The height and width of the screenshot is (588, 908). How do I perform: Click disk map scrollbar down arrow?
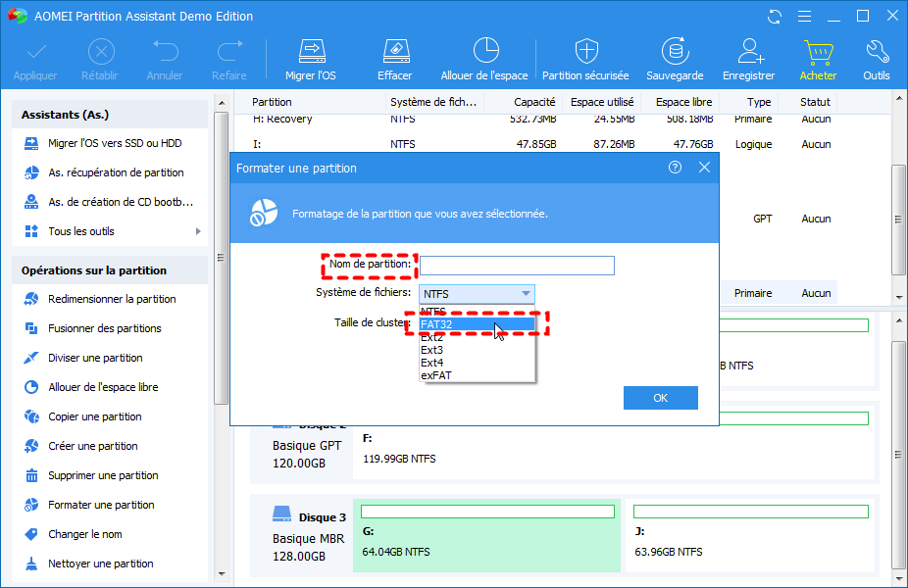898,577
